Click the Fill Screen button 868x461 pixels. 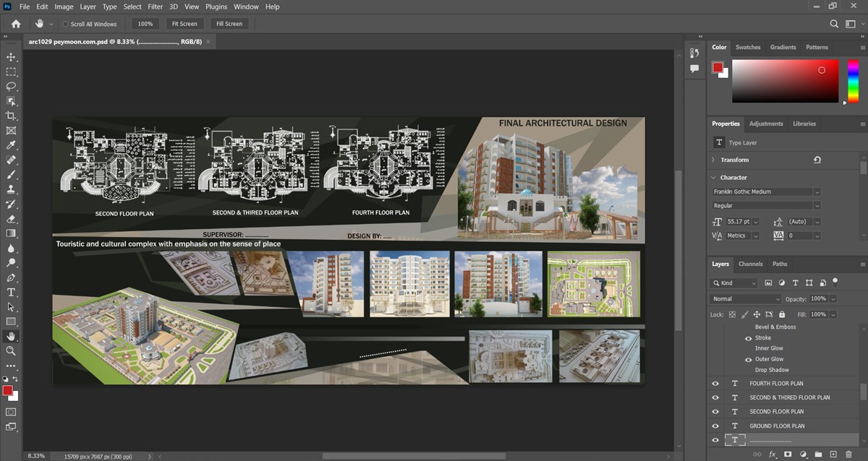(229, 24)
